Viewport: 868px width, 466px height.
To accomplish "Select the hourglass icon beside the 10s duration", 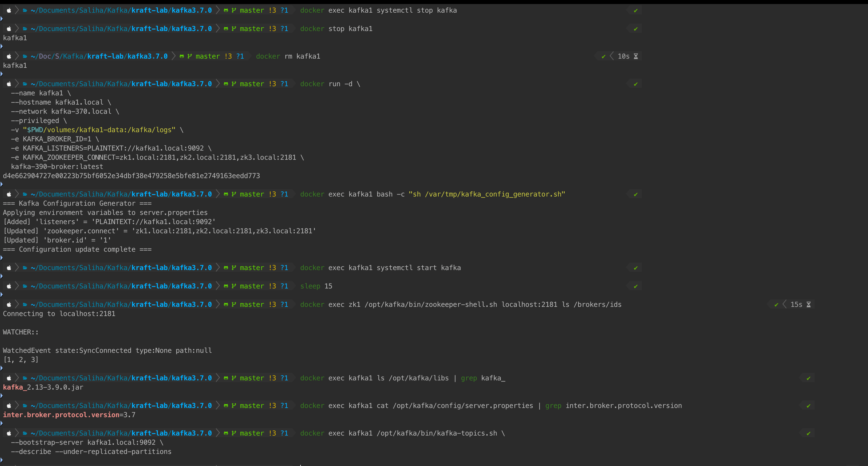I will [637, 56].
